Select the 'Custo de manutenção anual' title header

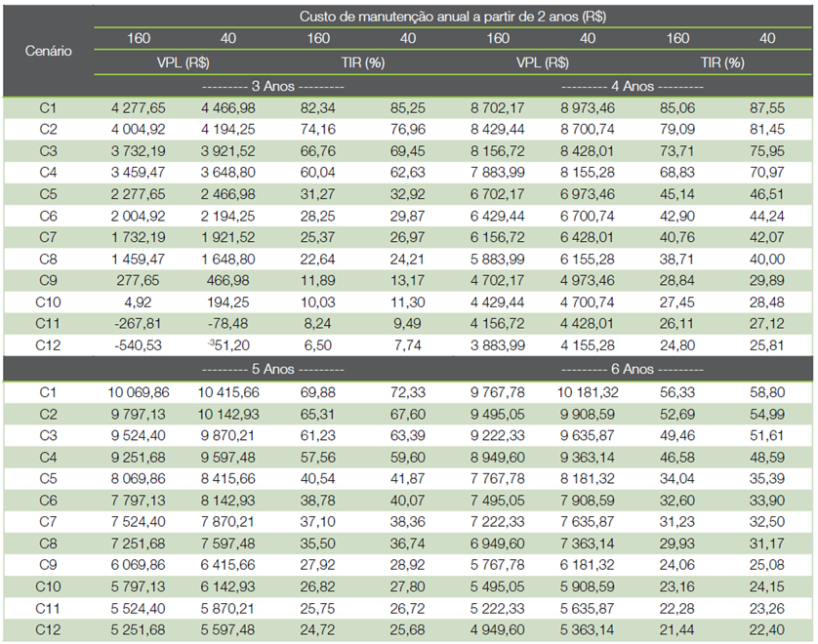452,17
